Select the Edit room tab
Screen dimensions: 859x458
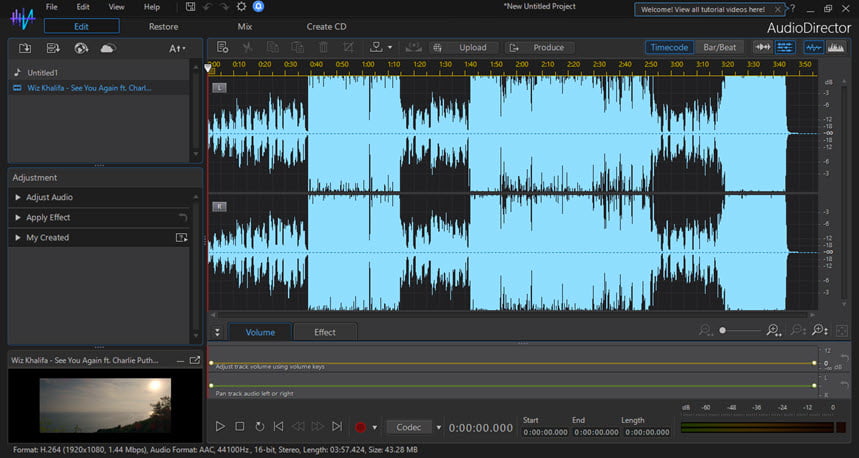tap(82, 26)
